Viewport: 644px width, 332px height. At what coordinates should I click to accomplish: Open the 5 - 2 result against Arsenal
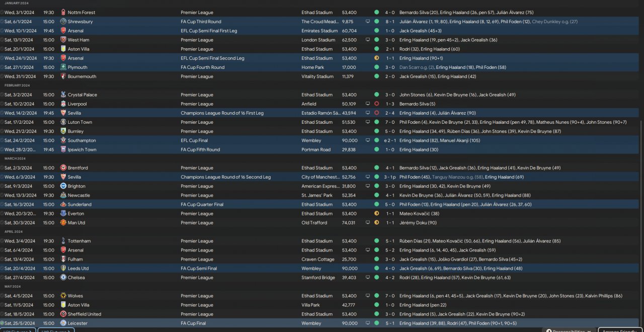pos(390,250)
